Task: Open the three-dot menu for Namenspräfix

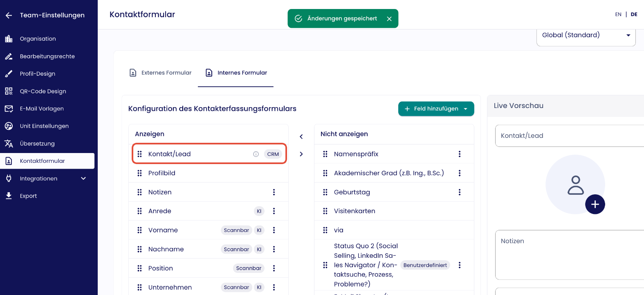Action: 460,154
